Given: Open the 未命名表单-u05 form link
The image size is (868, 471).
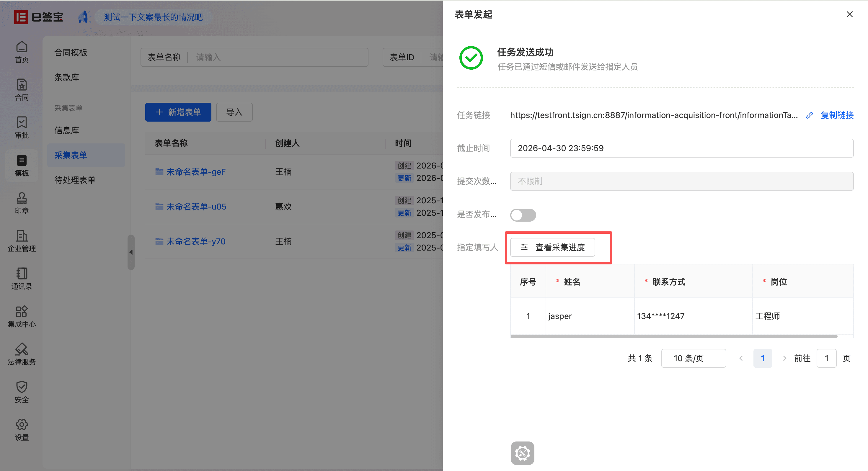Looking at the screenshot, I should pyautogui.click(x=196, y=207).
